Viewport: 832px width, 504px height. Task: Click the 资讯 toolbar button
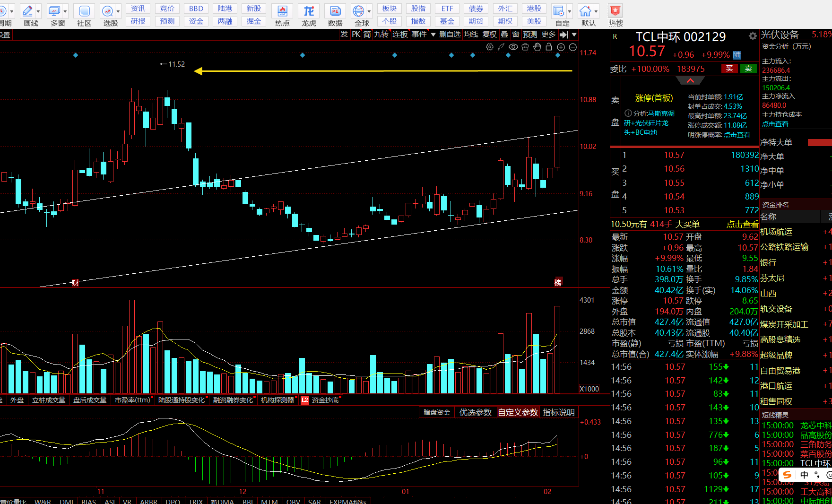138,9
